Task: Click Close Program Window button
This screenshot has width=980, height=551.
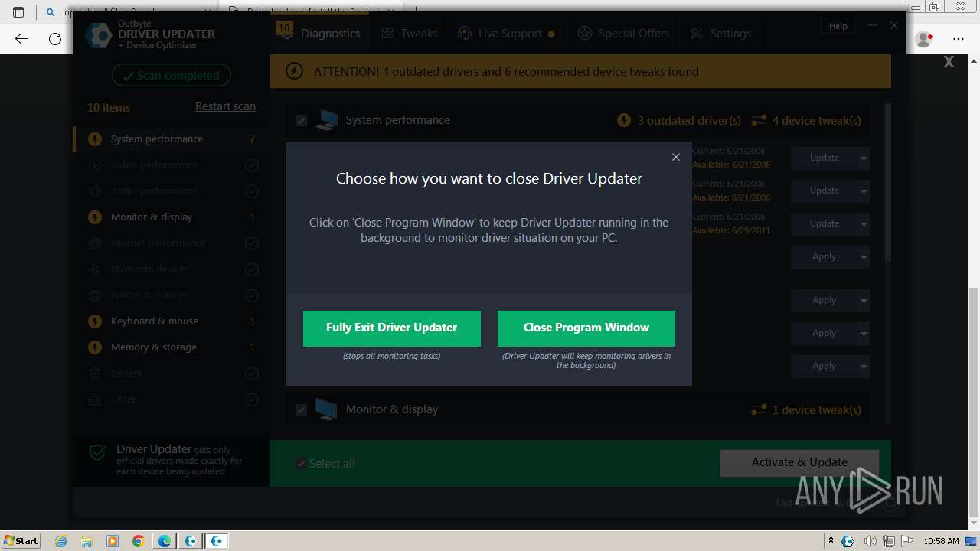Action: [586, 328]
